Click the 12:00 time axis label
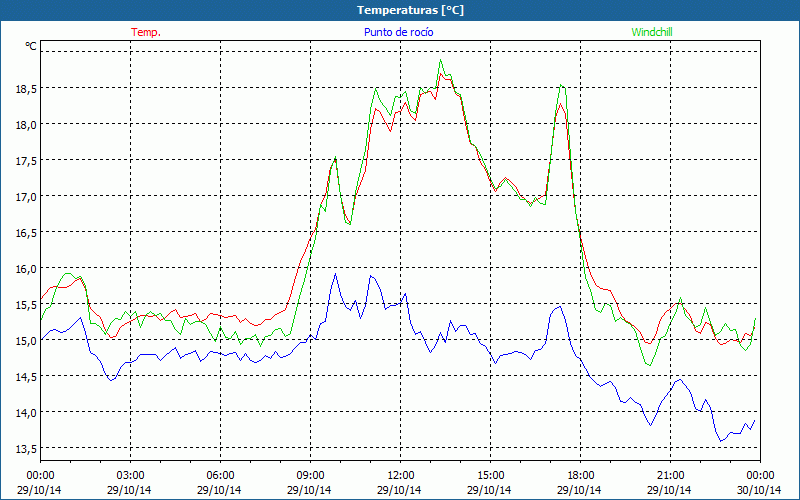This screenshot has width=800, height=500. pyautogui.click(x=400, y=476)
